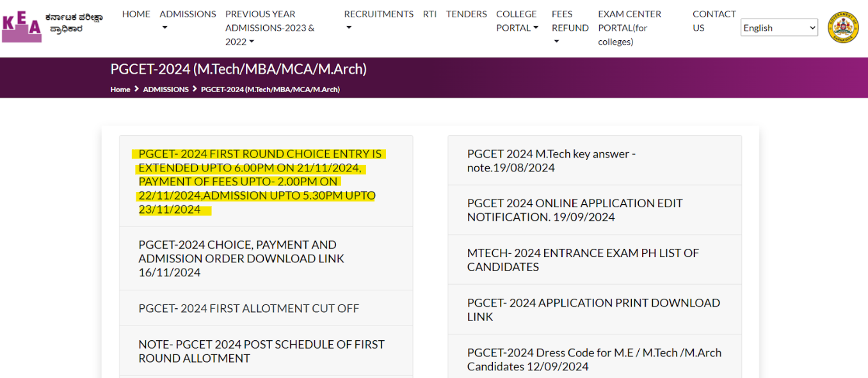
Task: Open the language selector dropdown
Action: pyautogui.click(x=779, y=28)
